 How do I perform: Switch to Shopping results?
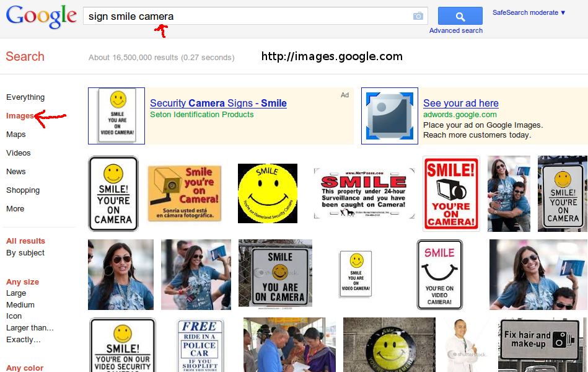(x=23, y=190)
